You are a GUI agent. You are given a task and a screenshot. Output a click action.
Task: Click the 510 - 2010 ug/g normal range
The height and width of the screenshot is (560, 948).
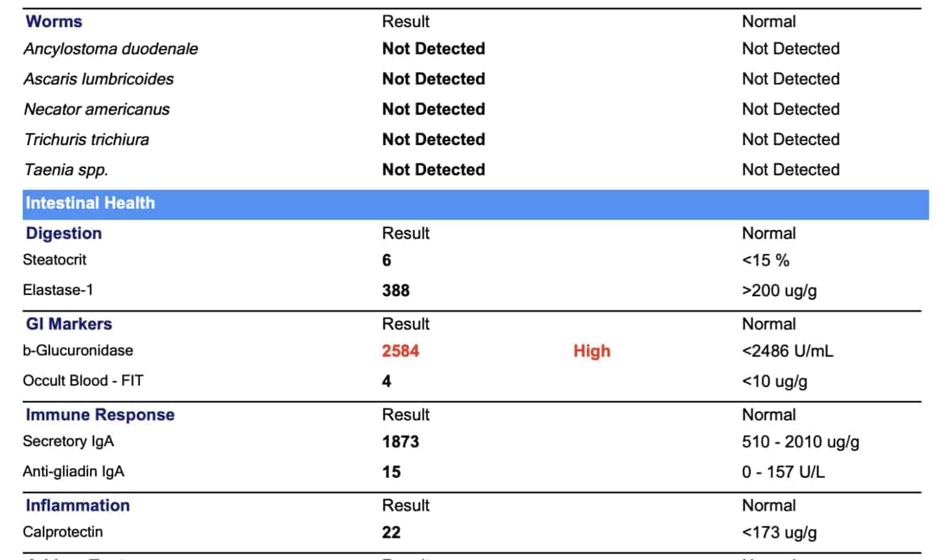(x=800, y=442)
